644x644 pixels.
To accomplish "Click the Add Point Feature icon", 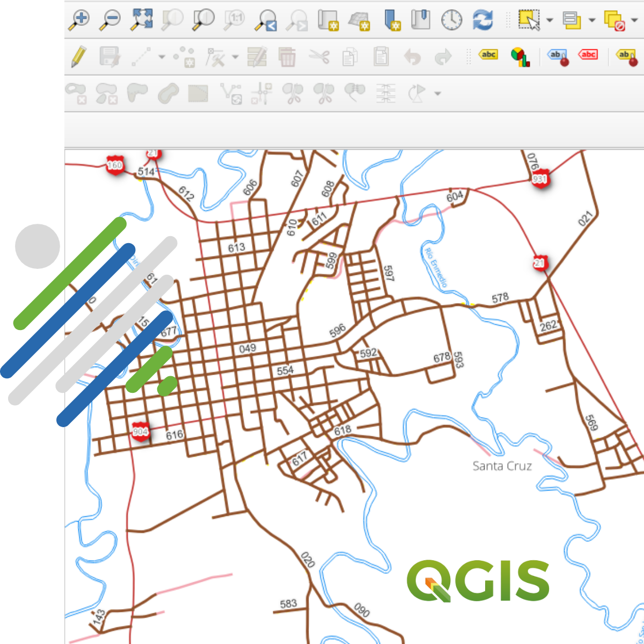I will [x=184, y=57].
